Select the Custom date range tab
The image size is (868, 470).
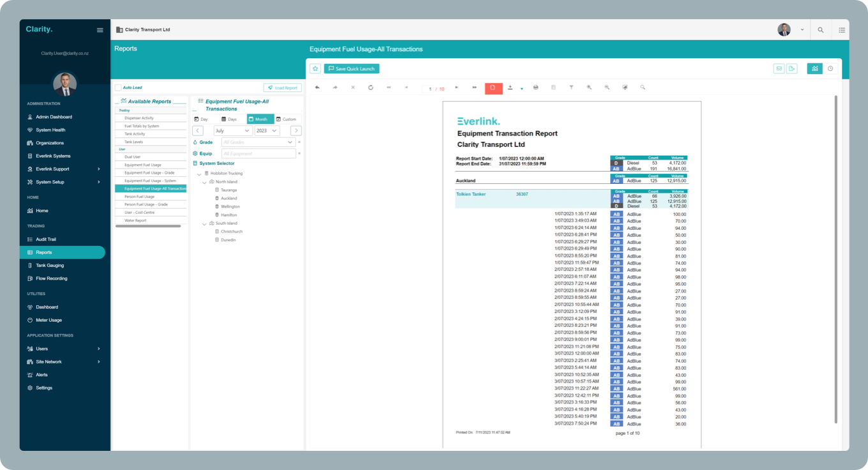pos(286,119)
